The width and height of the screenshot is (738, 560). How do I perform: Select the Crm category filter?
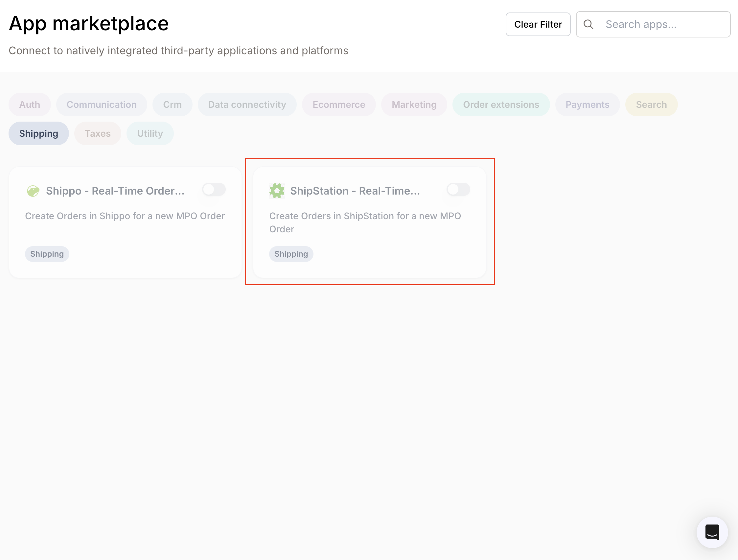(172, 105)
